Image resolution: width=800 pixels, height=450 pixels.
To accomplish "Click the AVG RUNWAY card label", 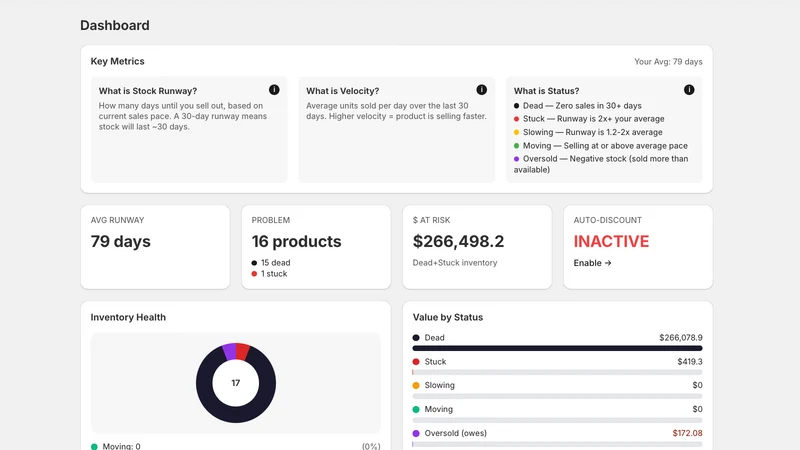I will 117,220.
